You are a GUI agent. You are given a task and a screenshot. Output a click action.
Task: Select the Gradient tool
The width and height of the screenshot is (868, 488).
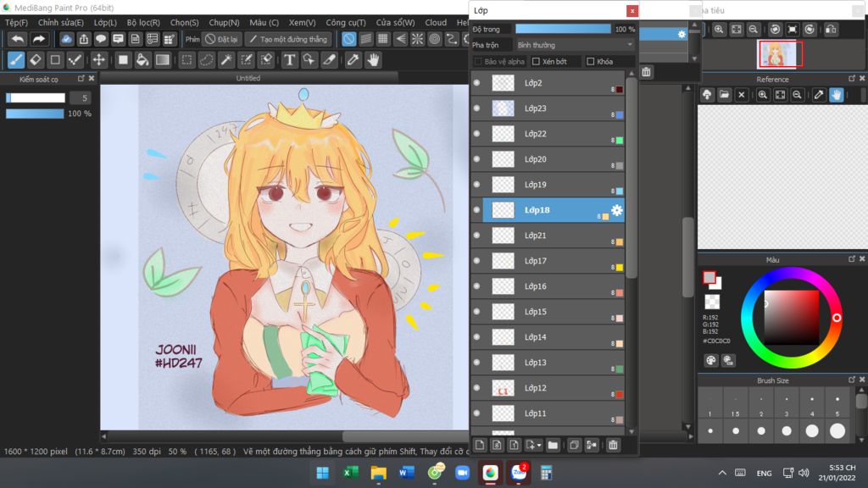[x=162, y=60]
